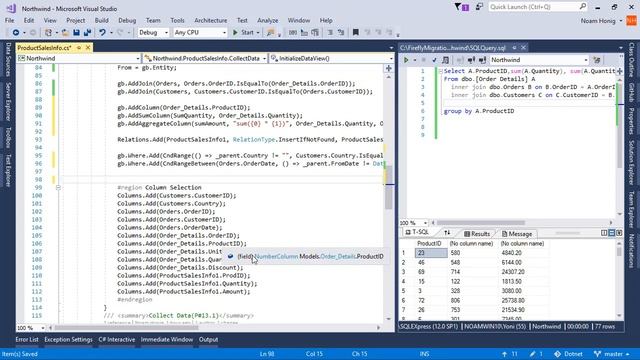
Task: Open the Solution Explorer side tab
Action: pos(631,162)
